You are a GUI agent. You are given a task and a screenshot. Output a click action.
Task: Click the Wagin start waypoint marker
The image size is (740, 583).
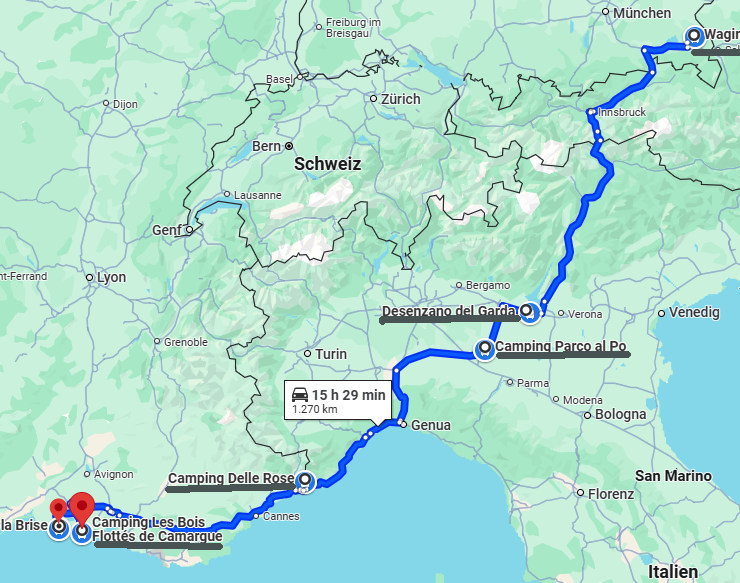694,36
